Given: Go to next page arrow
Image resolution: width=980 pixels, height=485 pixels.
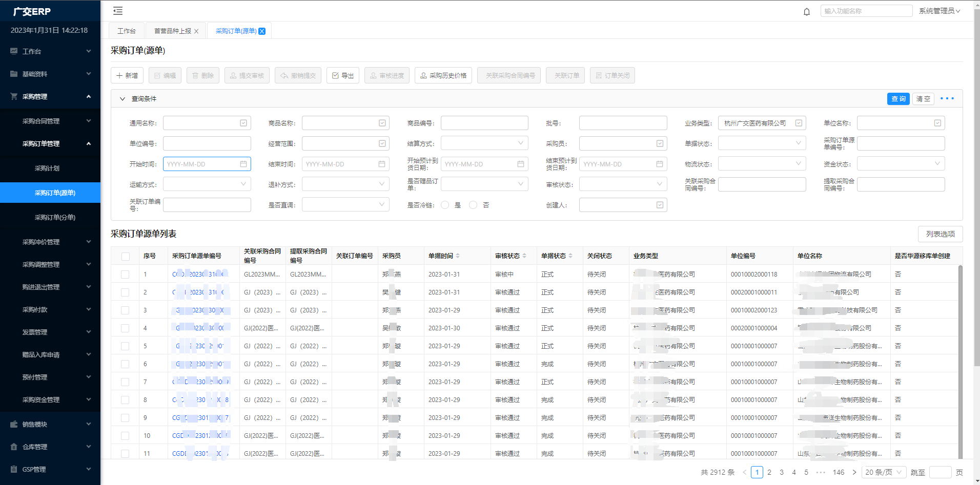Looking at the screenshot, I should point(854,472).
